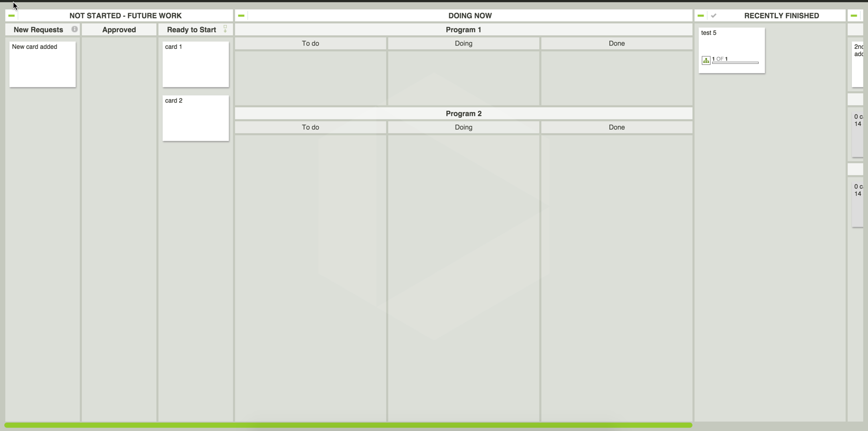
Task: Open the test 5 card
Action: 732,50
